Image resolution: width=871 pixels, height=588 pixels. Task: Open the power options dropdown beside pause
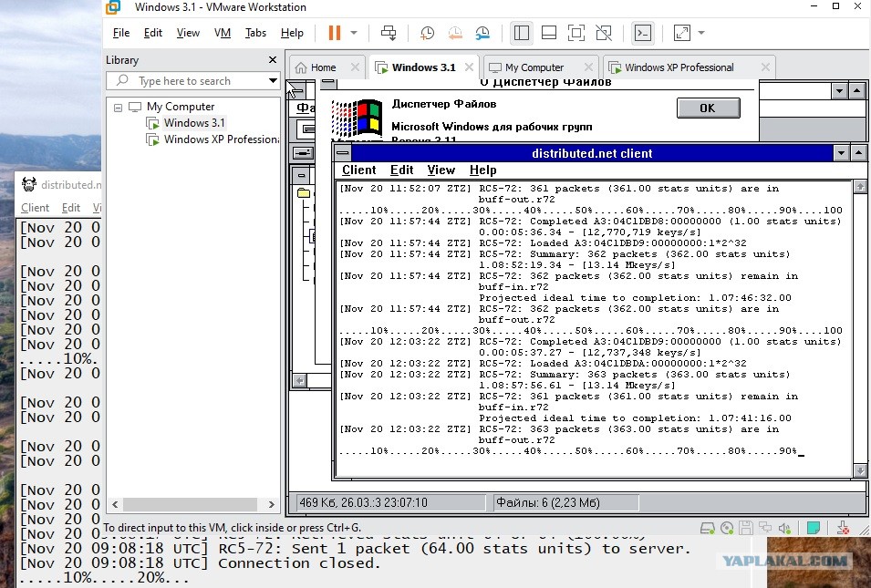(354, 33)
